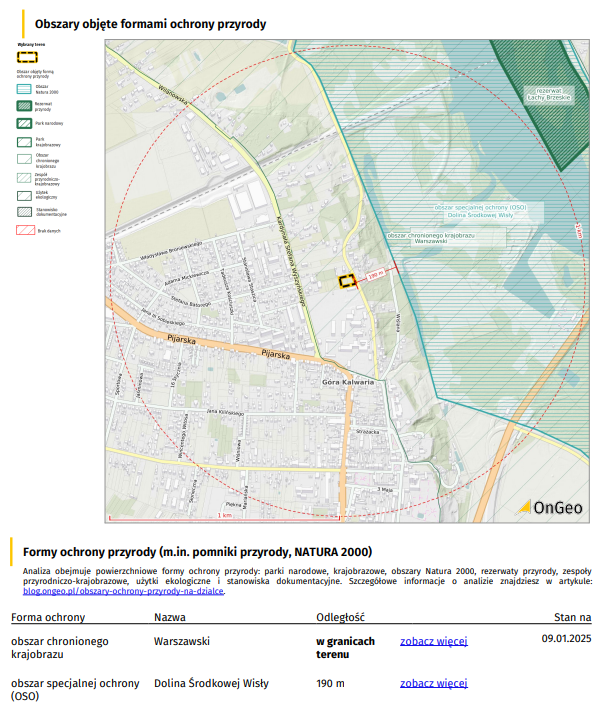This screenshot has width=611, height=725.
Task: Click the '190 m' distance label on map
Action: click(376, 273)
